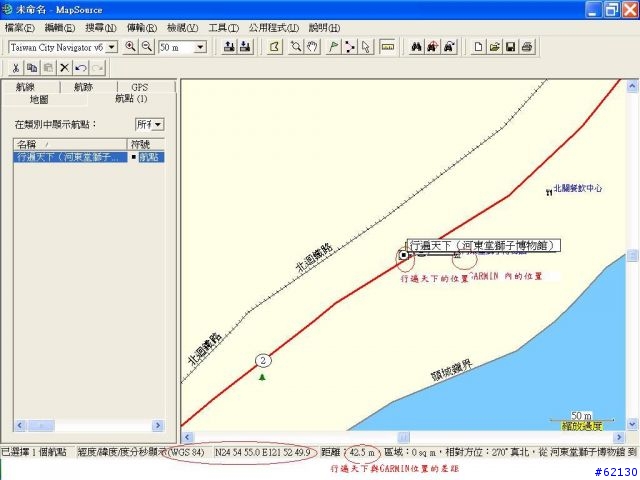
Task: Click the N24 54 55.0 coordinates in status bar
Action: pyautogui.click(x=263, y=452)
